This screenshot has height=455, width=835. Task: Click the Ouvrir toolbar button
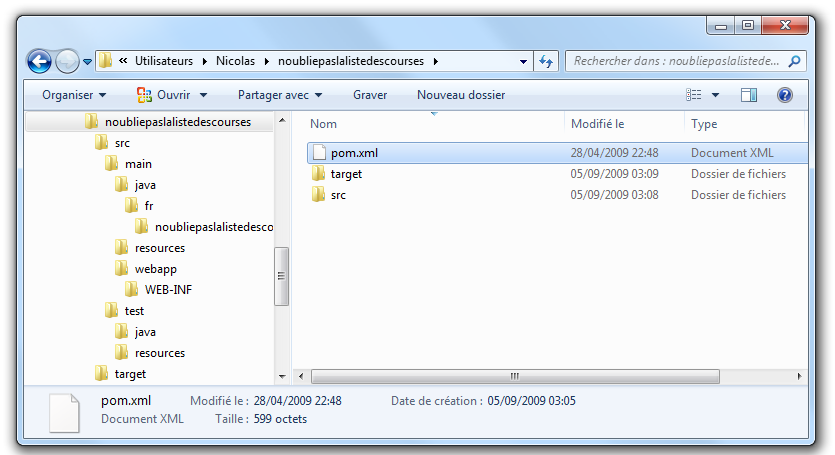click(171, 95)
